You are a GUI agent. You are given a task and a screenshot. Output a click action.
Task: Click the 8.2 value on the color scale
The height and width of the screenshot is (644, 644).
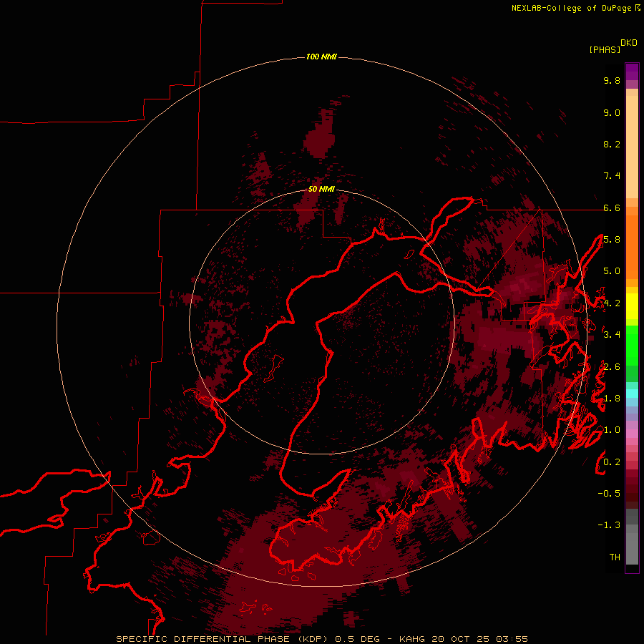pyautogui.click(x=612, y=144)
